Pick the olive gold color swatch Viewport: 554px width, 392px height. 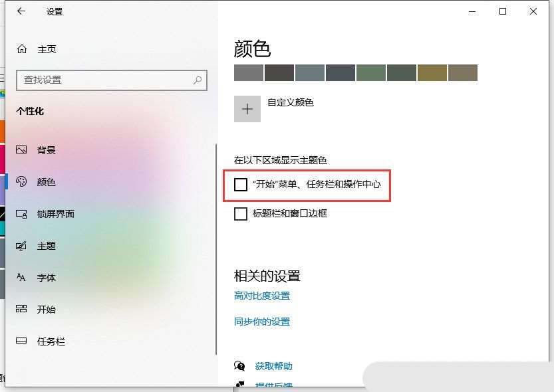pos(432,72)
